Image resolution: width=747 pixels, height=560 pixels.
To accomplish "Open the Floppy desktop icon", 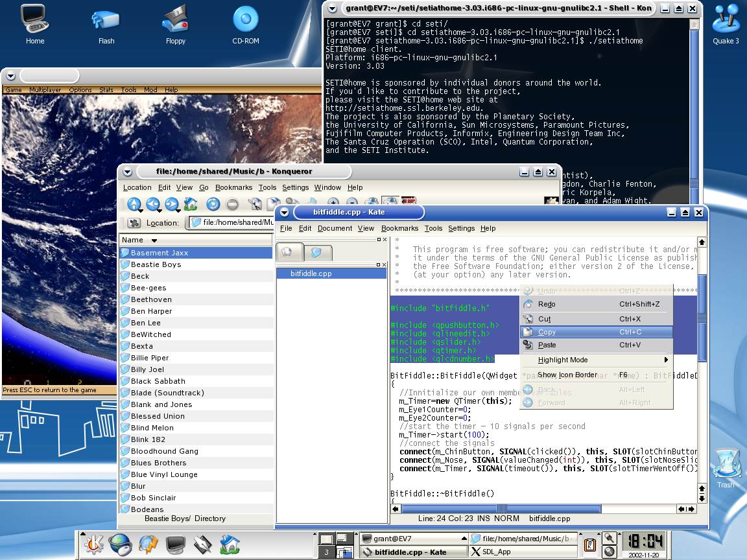I will pos(175,25).
